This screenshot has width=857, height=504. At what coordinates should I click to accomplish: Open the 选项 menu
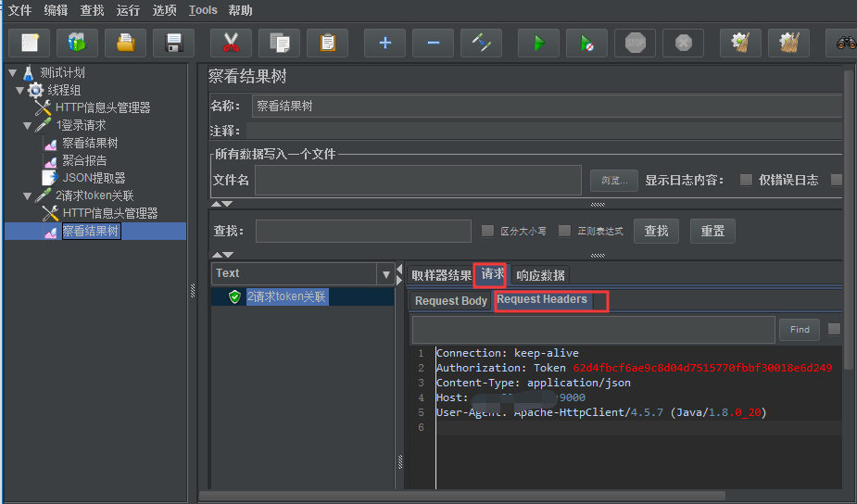(x=164, y=10)
